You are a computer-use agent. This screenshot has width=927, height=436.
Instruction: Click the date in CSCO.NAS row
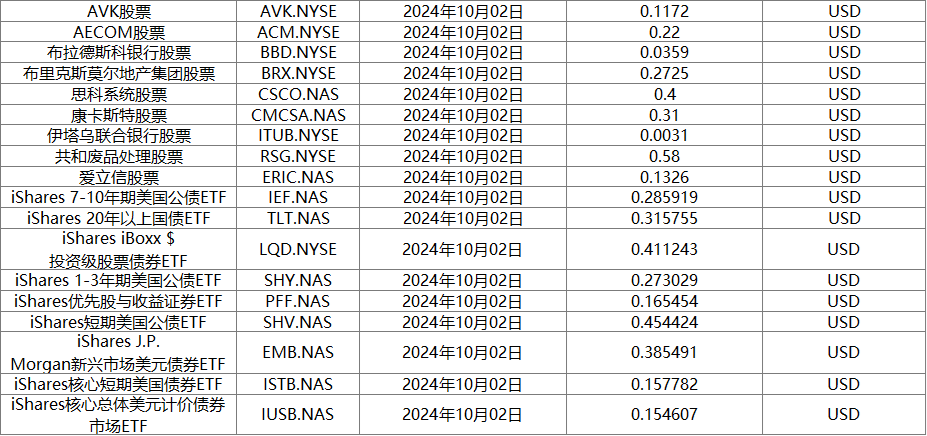click(x=463, y=94)
